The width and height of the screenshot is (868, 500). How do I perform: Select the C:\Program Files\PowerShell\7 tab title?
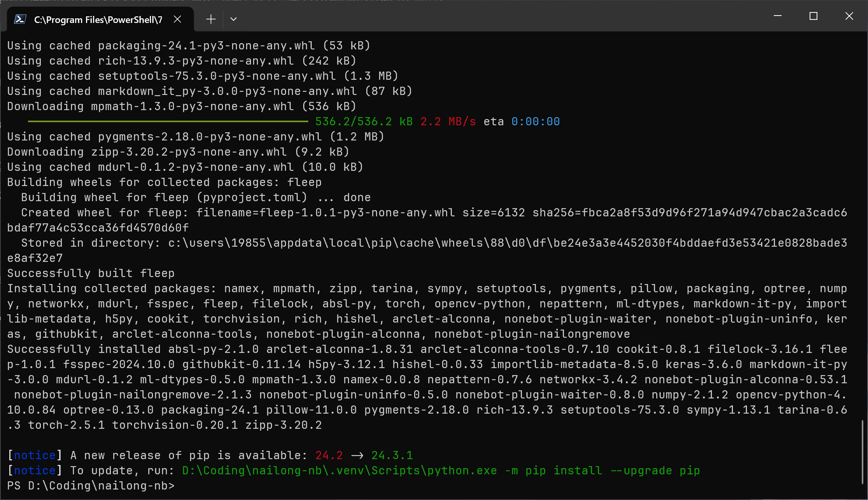tap(98, 19)
